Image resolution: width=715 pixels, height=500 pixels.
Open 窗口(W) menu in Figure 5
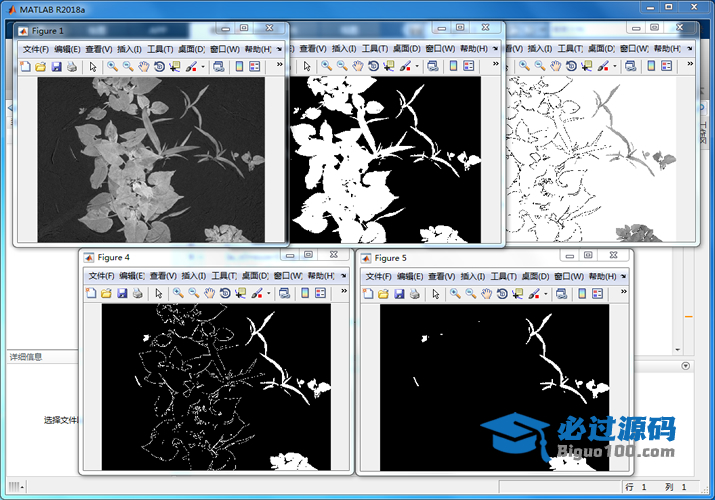[x=569, y=277]
